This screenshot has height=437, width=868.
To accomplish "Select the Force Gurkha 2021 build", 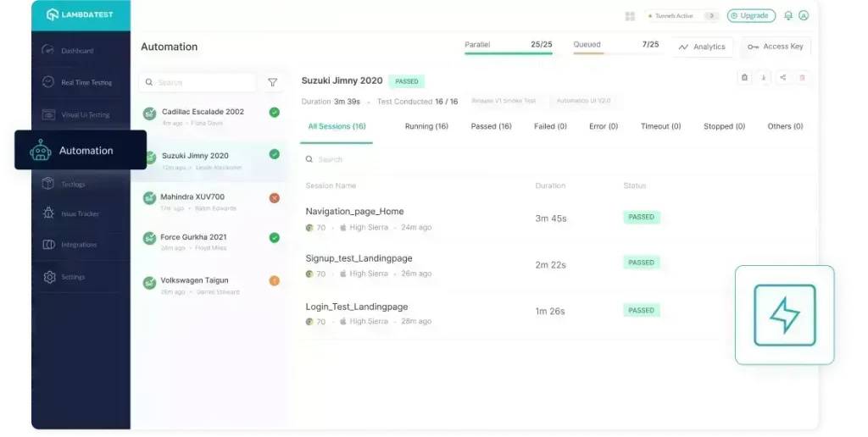I will tap(210, 241).
